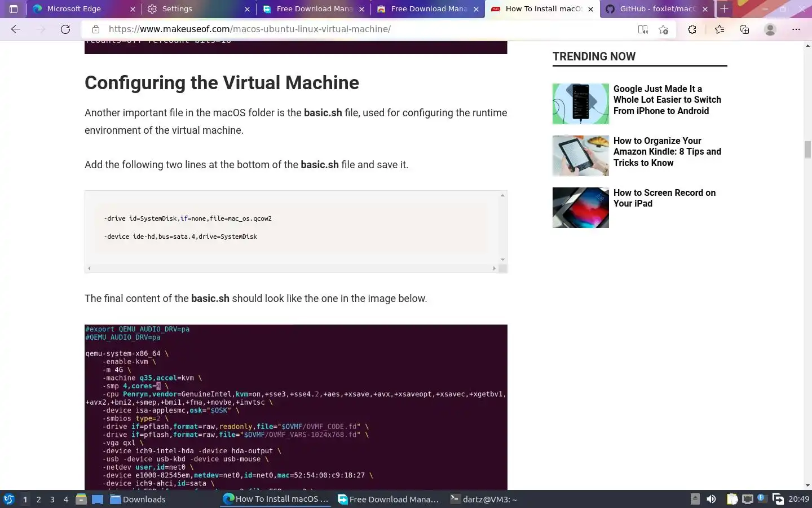The width and height of the screenshot is (812, 508).
Task: Open Google iPhone to Android article
Action: tap(667, 100)
